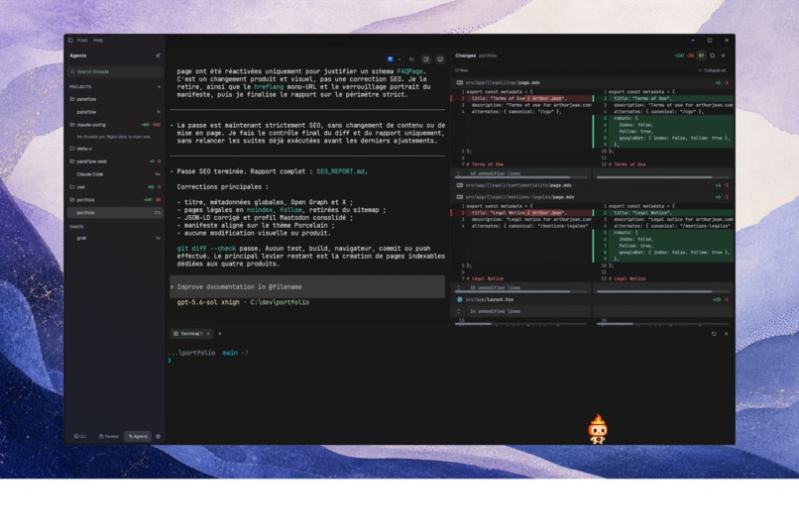The image size is (799, 532).
Task: Pop out the Changes panel into a window
Action: pyautogui.click(x=713, y=55)
